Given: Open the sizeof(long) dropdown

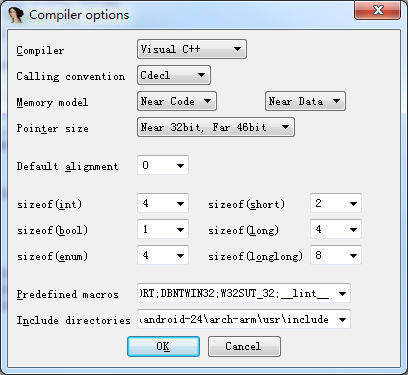Looking at the screenshot, I should [x=336, y=229].
